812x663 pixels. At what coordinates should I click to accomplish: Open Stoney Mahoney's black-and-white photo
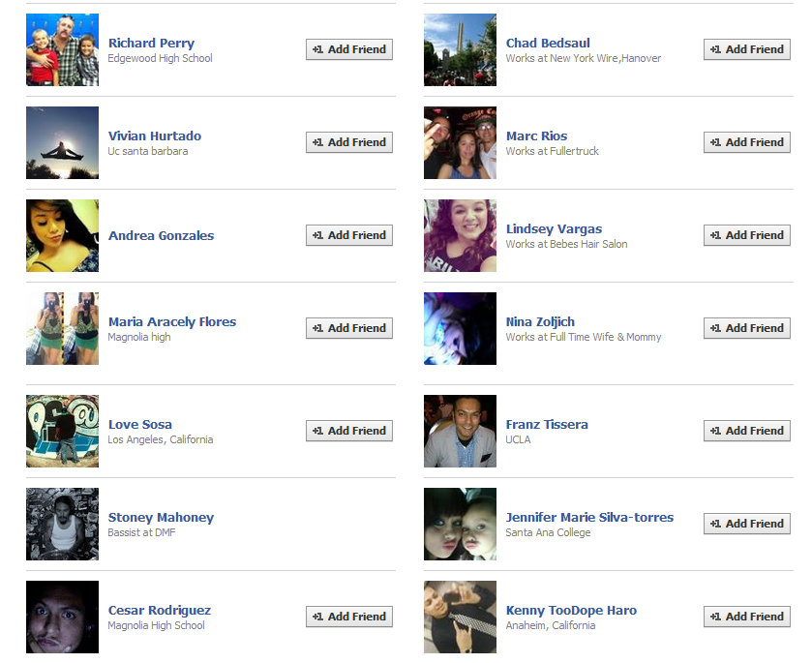(62, 524)
